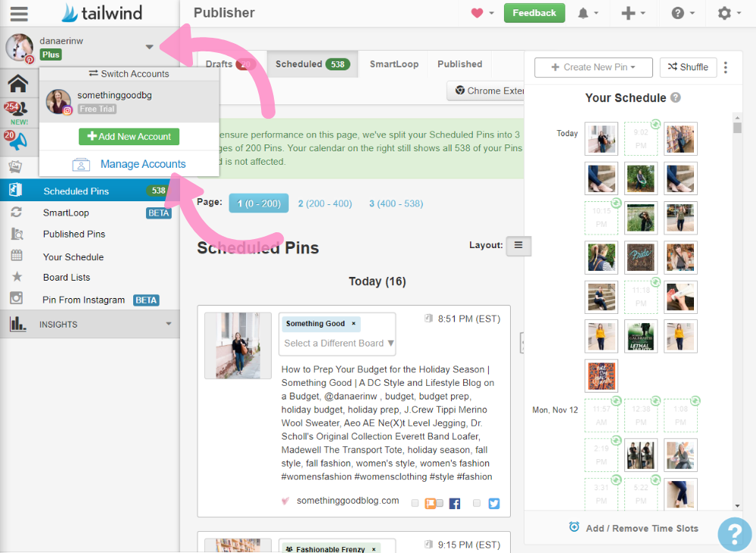
Task: Switch to the SmartLoop tab
Action: tap(394, 64)
